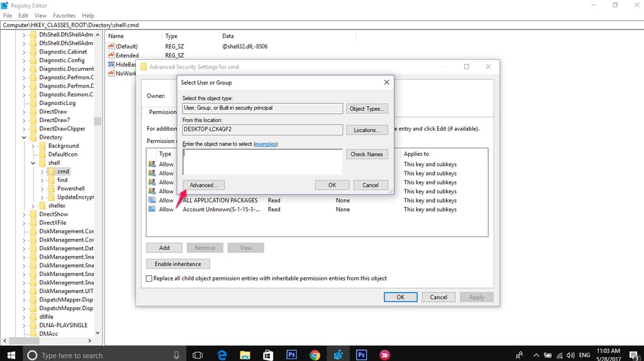Image resolution: width=644 pixels, height=361 pixels.
Task: Open the Edit menu
Action: [x=23, y=15]
